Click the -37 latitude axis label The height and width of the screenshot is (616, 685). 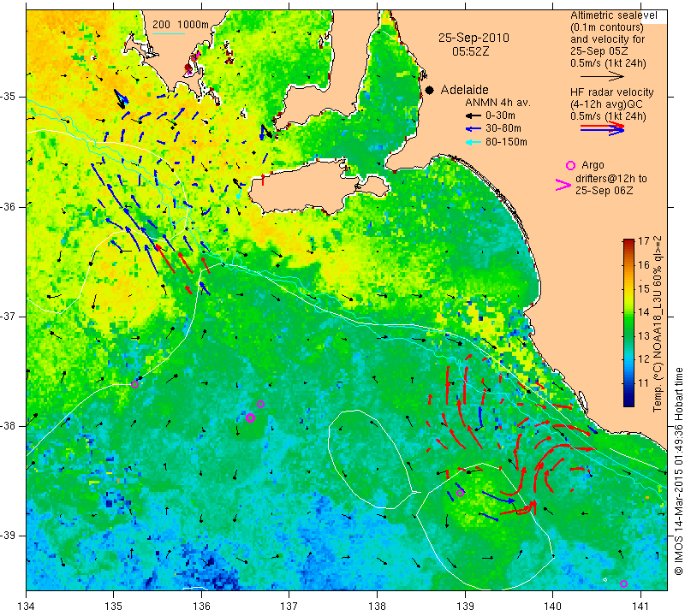point(8,316)
